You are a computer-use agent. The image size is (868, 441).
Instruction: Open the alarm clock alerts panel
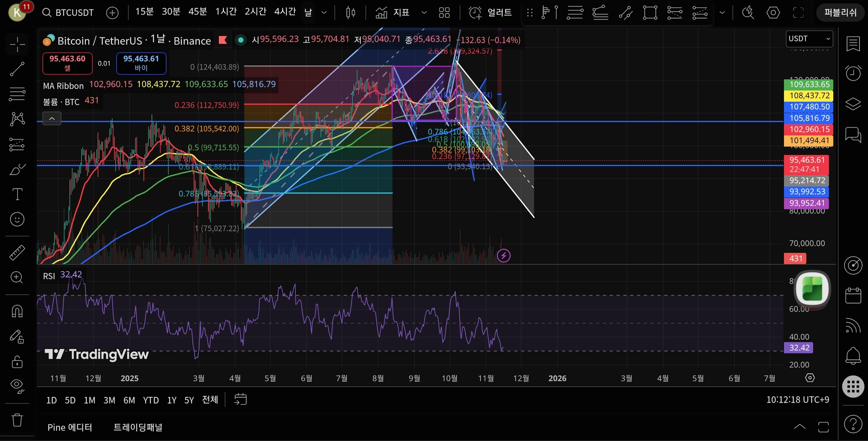853,73
